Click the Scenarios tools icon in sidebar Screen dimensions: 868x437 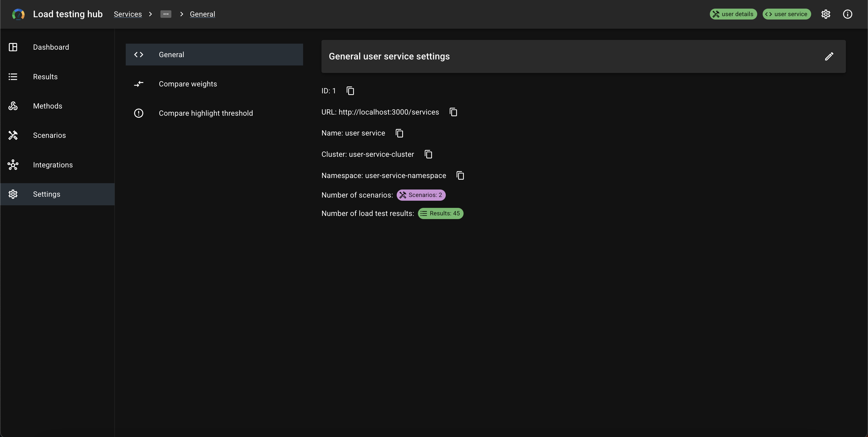click(13, 136)
